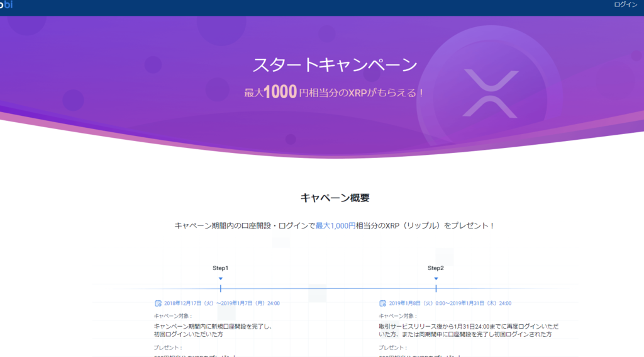Click the ログイン link in the header
Viewport: 644px width, 357px height.
(626, 4)
